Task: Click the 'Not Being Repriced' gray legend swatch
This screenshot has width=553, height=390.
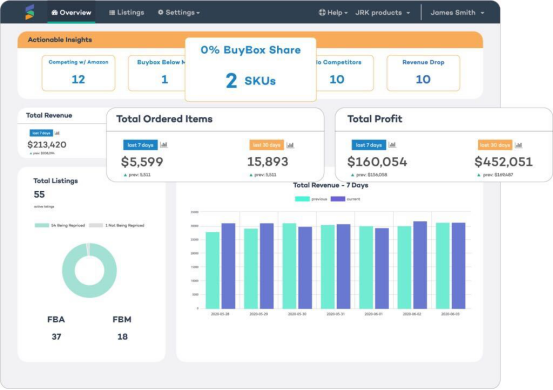Action: point(96,225)
